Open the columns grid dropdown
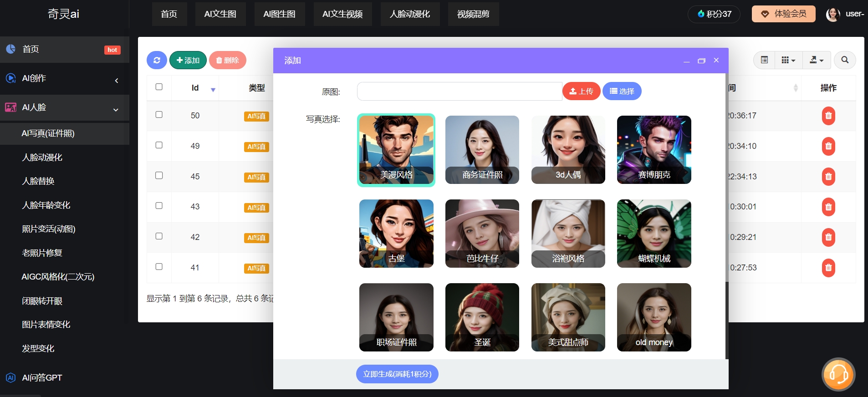The height and width of the screenshot is (397, 868). point(788,60)
